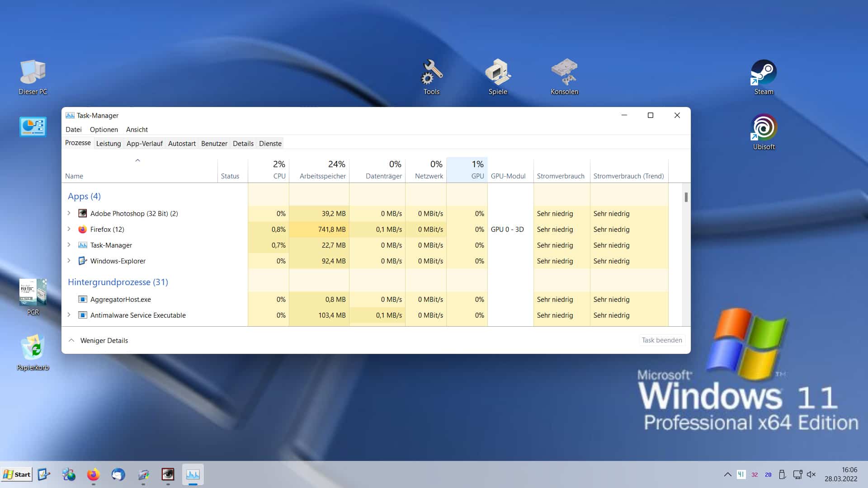Click the muted speaker tray icon
The image size is (868, 488).
(811, 474)
